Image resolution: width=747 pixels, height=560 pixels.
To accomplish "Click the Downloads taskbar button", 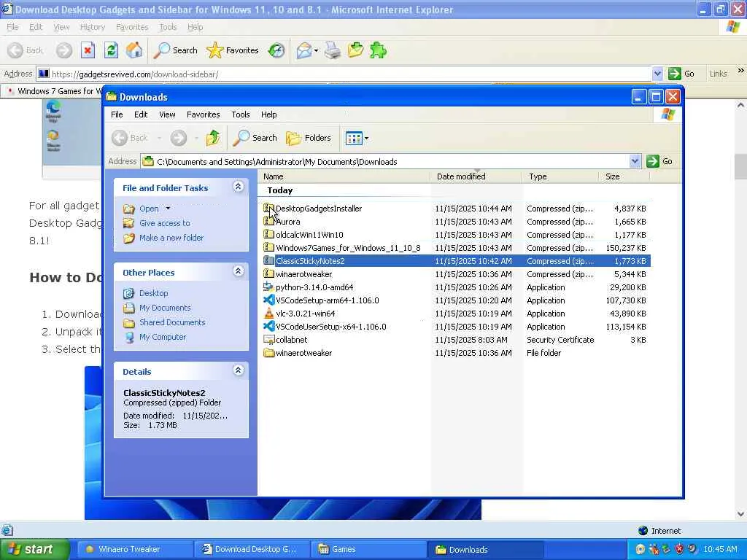I will coord(486,550).
